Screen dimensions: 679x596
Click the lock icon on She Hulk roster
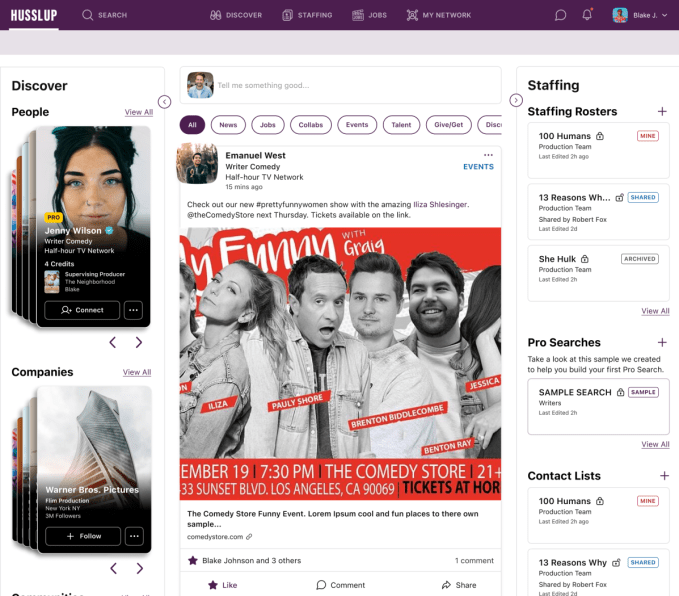(x=585, y=259)
